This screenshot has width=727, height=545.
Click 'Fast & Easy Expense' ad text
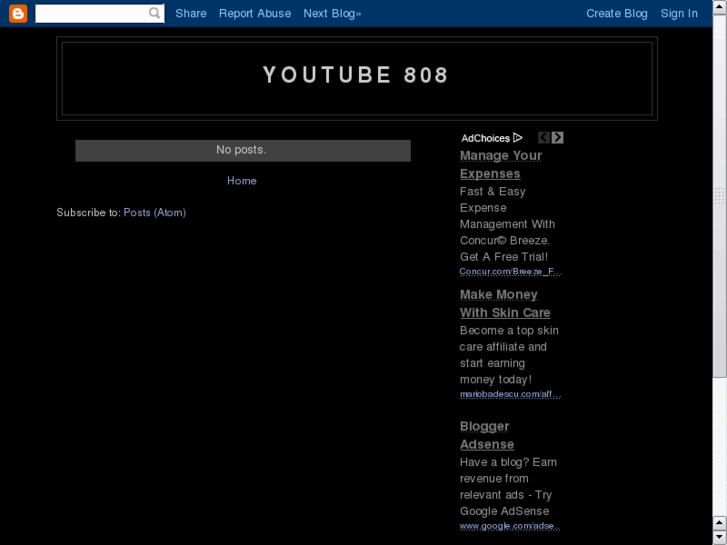pyautogui.click(x=492, y=199)
